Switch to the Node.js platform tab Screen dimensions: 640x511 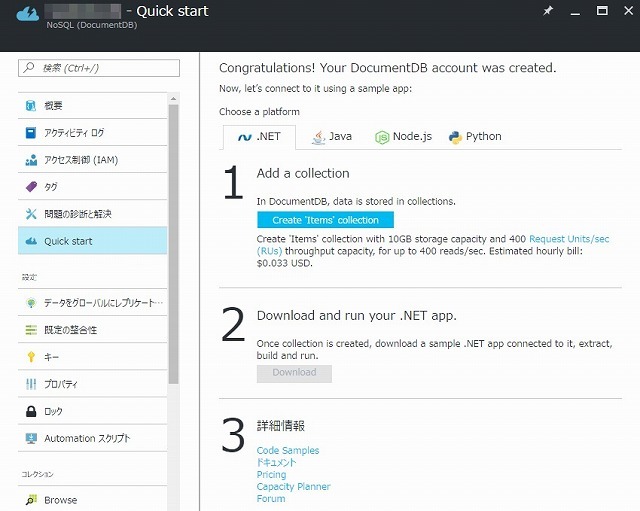pyautogui.click(x=403, y=137)
